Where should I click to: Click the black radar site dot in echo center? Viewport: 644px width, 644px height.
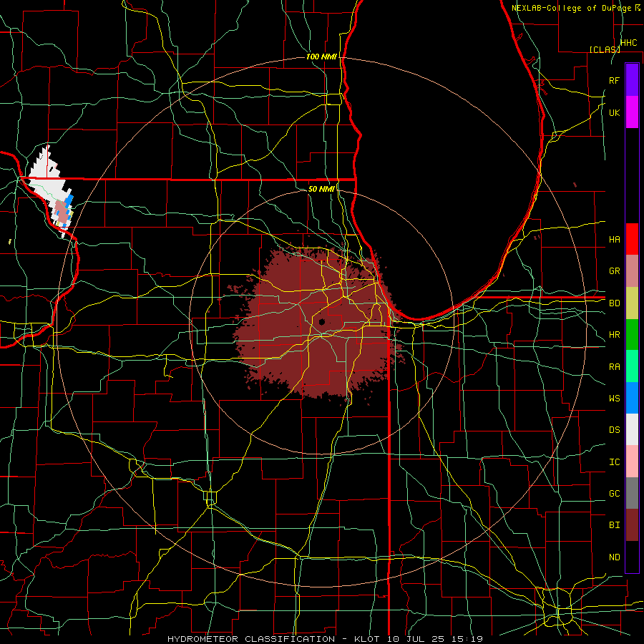321,321
